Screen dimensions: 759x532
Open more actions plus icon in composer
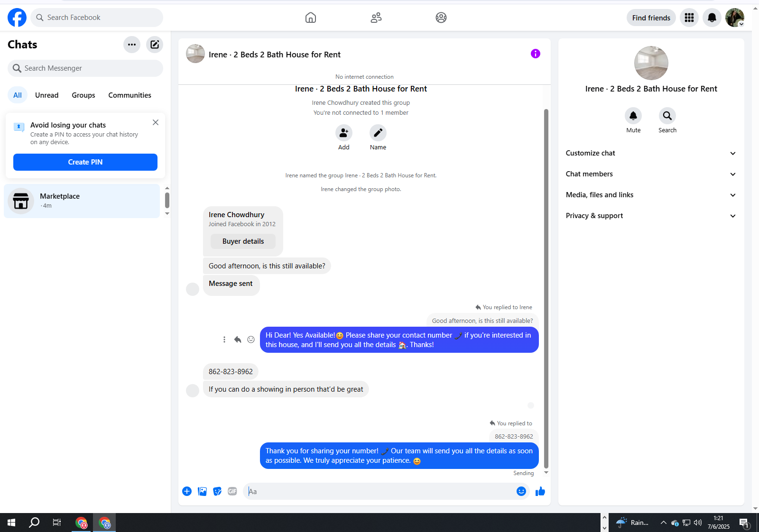[x=187, y=491]
